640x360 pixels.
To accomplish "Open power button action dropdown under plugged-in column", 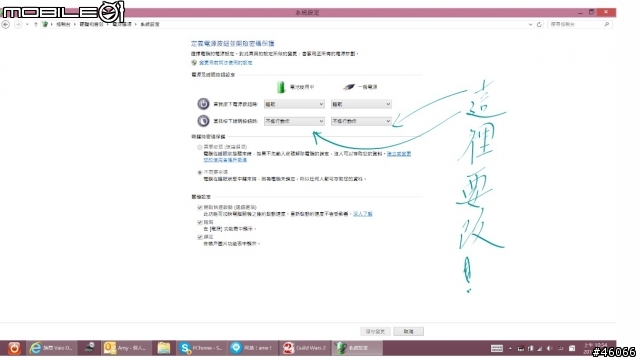I will coord(361,104).
